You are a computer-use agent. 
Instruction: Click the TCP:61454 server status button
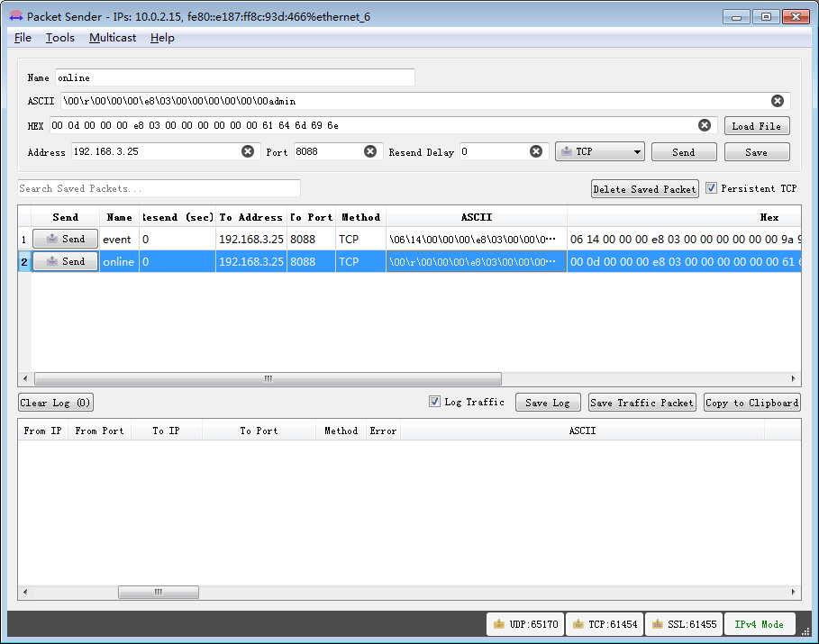coord(604,624)
